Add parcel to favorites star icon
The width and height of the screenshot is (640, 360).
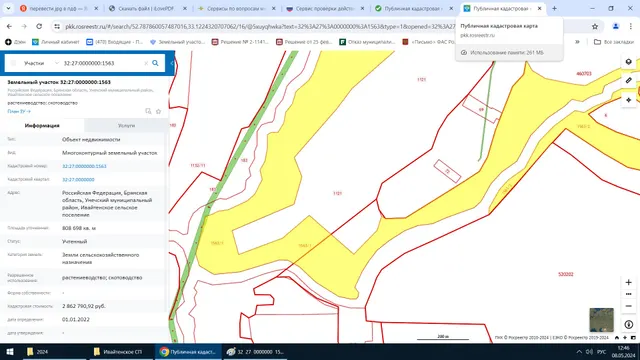click(x=158, y=111)
